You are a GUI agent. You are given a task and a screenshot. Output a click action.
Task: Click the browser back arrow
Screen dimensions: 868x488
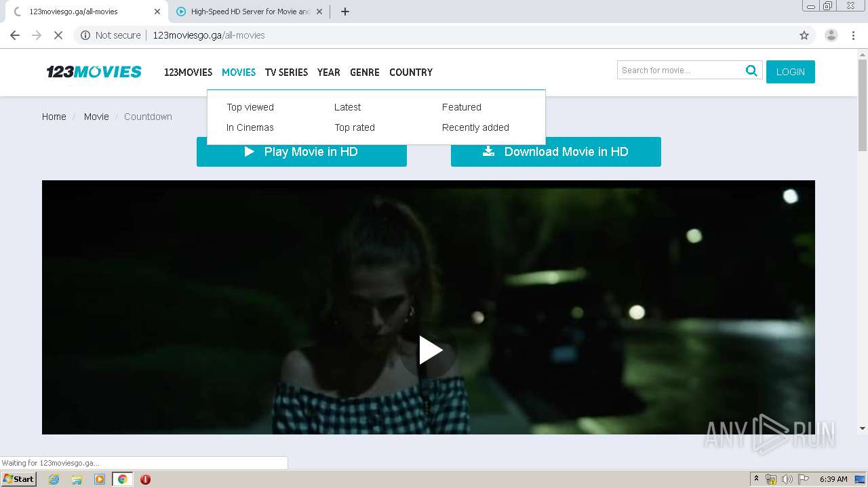tap(15, 35)
